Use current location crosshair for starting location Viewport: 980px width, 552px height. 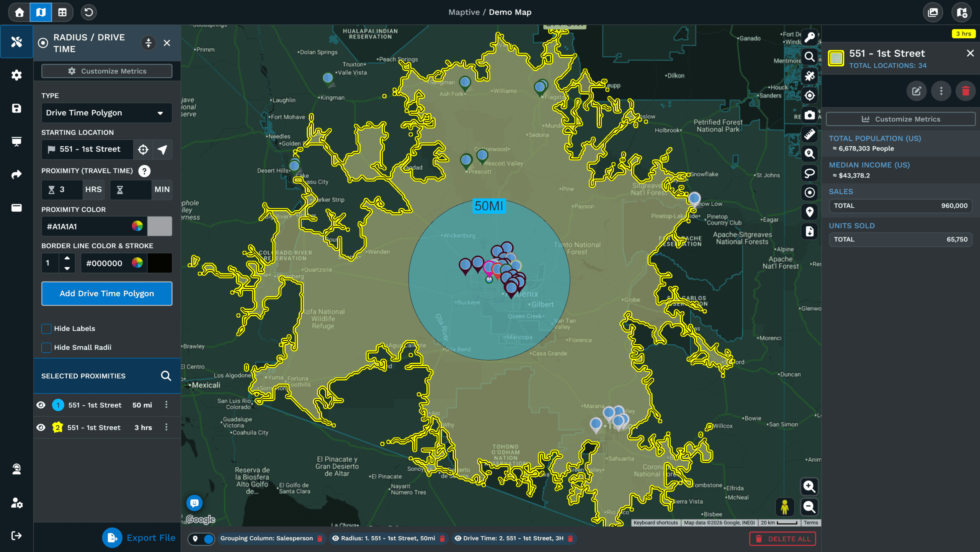pyautogui.click(x=143, y=149)
